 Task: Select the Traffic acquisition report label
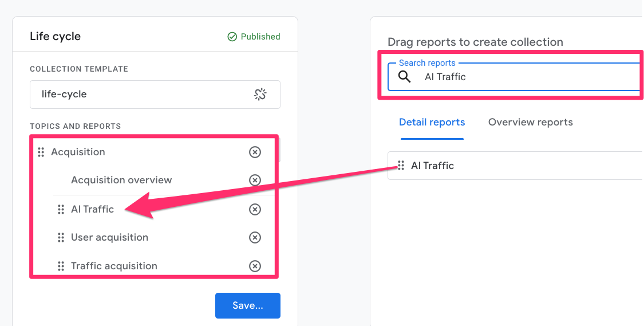(114, 266)
